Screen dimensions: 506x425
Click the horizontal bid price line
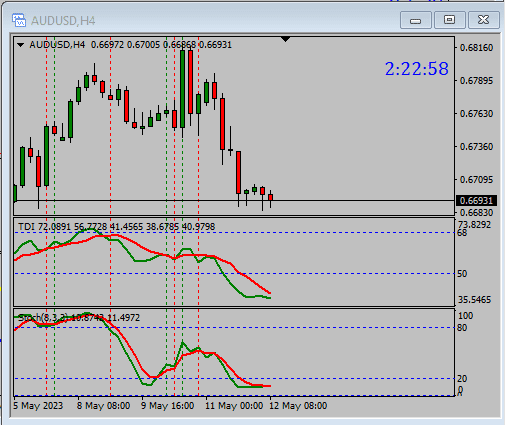(x=234, y=200)
